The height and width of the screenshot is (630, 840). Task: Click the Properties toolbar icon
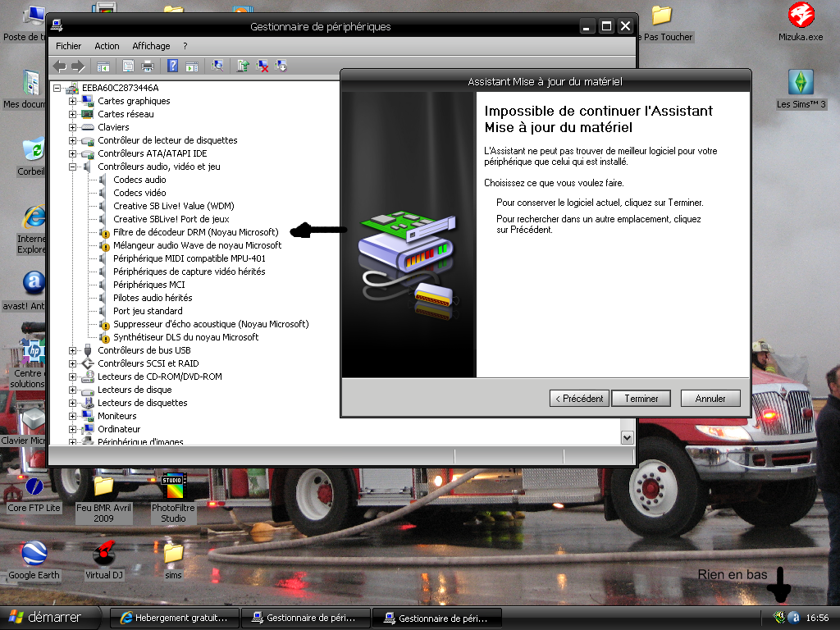(128, 66)
